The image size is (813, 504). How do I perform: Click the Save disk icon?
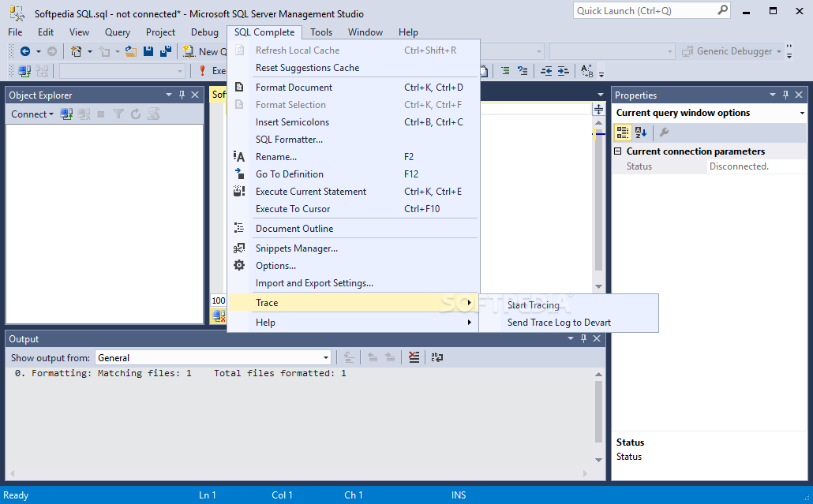click(x=148, y=50)
